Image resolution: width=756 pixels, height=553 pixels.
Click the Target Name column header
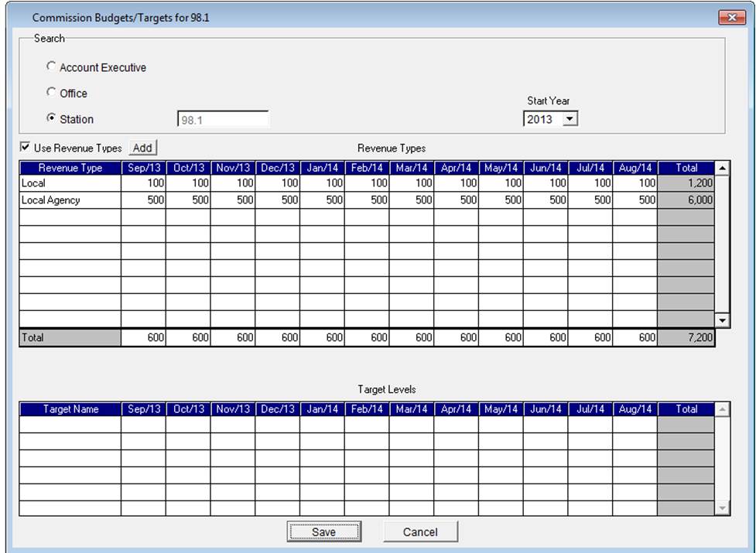point(70,409)
